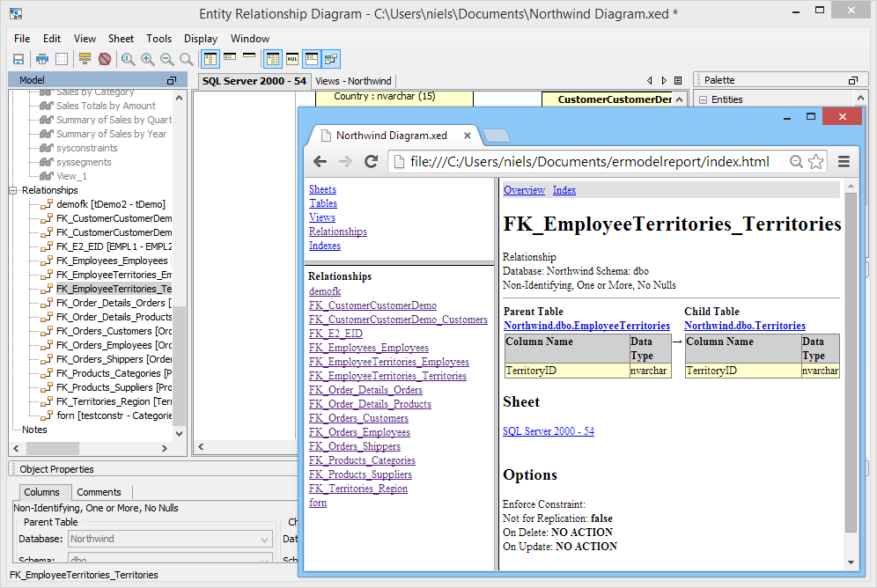Save the diagram using the floppy icon
The image size is (877, 588).
pyautogui.click(x=18, y=59)
